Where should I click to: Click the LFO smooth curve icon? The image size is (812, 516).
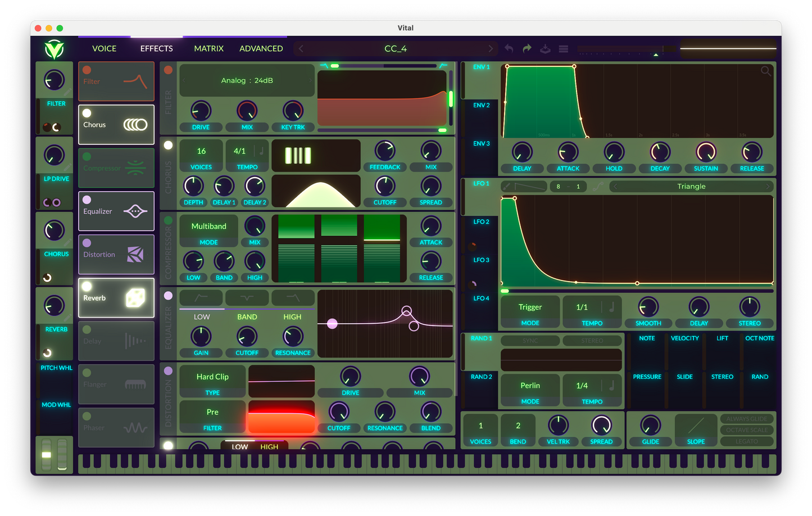coord(598,187)
